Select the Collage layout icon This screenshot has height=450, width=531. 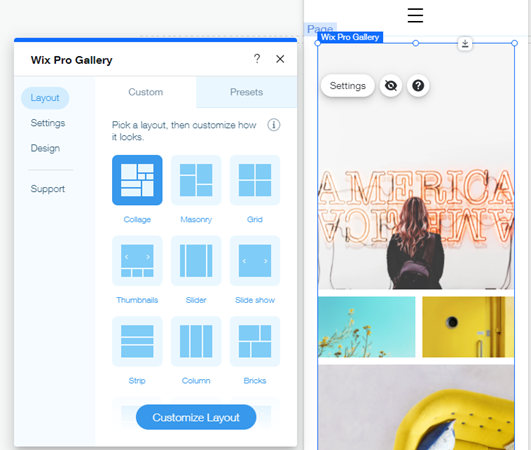pos(137,180)
